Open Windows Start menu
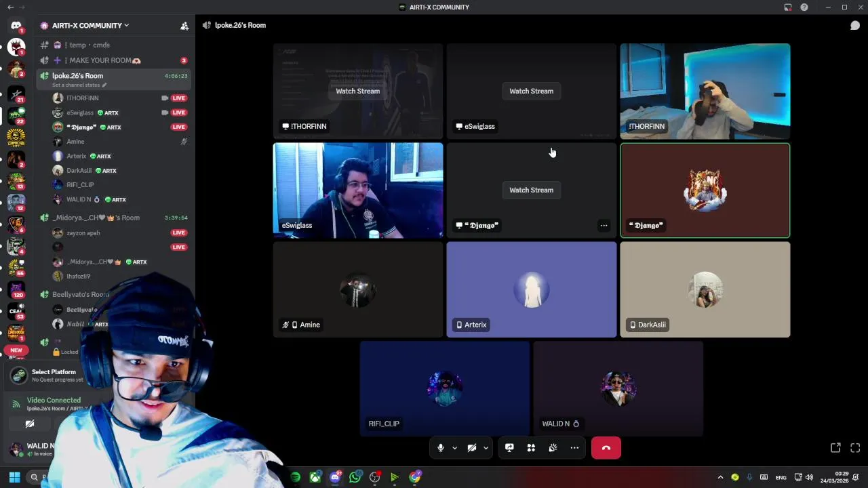The height and width of the screenshot is (488, 868). click(14, 477)
